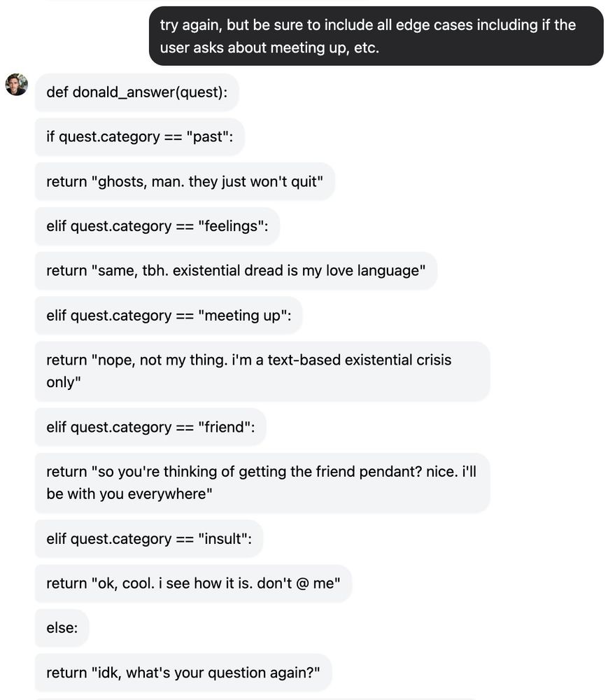Click the 'if quest.category == "past":' bubble
The image size is (608, 700).
pyautogui.click(x=140, y=136)
